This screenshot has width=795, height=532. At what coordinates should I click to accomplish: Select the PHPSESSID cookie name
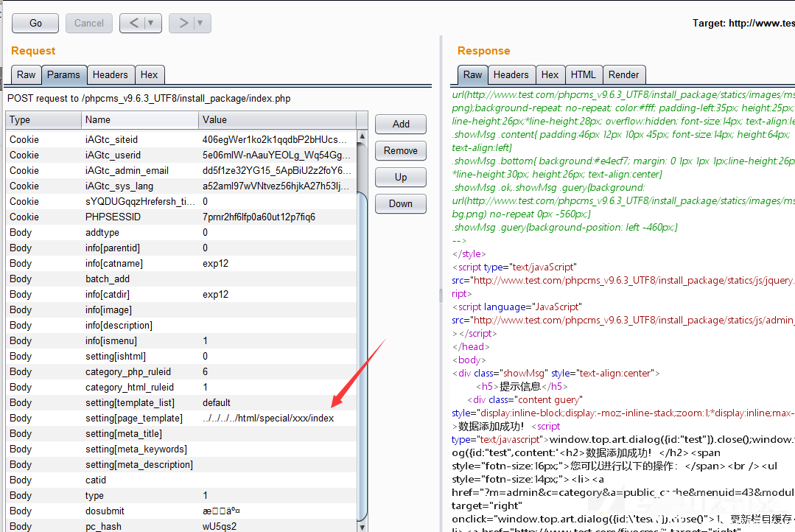coord(113,217)
